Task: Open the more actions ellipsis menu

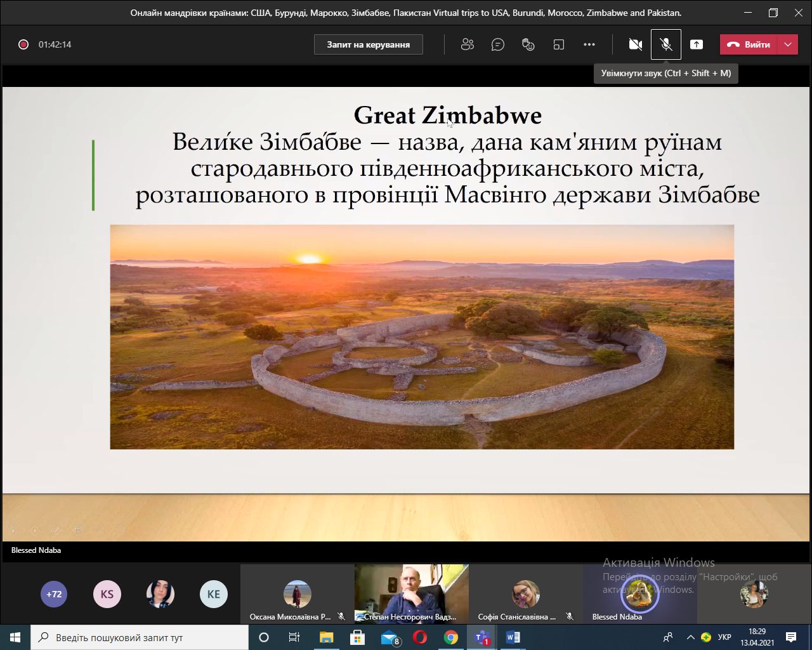Action: click(589, 44)
